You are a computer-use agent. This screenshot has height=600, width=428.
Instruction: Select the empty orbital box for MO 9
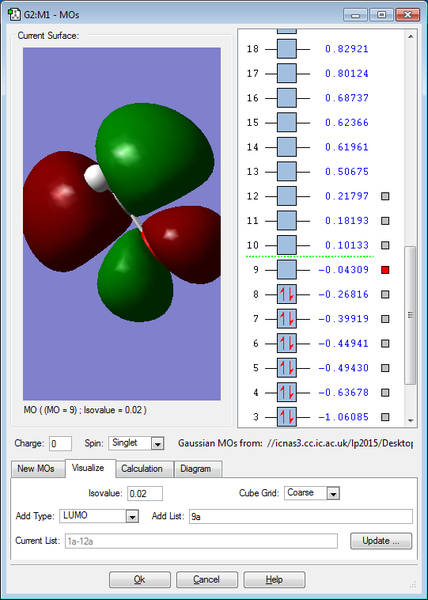286,270
